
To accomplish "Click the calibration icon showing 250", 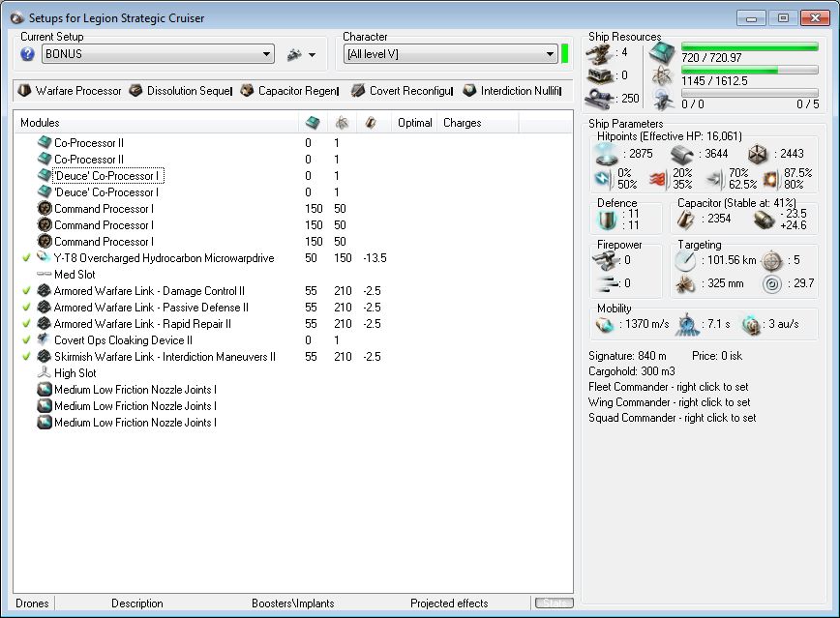I will click(599, 98).
